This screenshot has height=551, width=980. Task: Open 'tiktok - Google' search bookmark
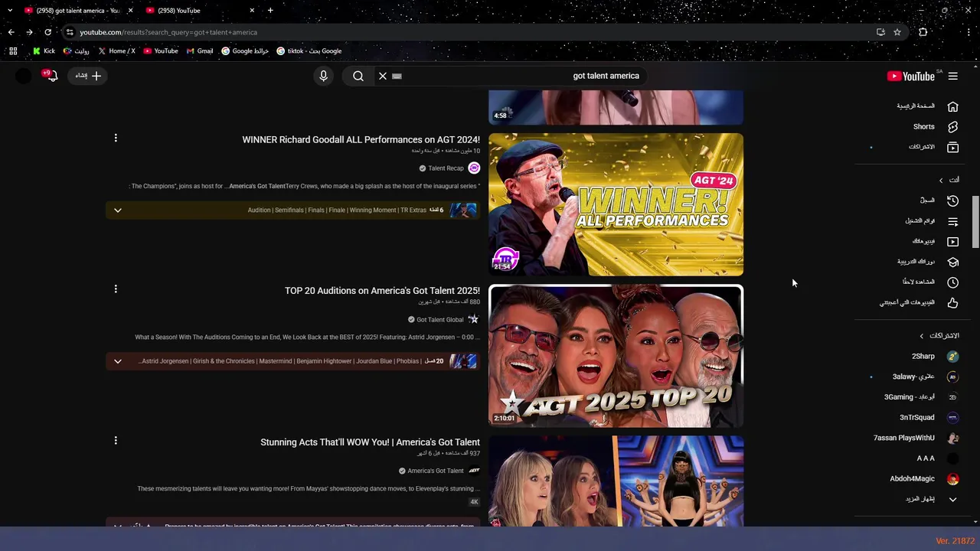(309, 51)
